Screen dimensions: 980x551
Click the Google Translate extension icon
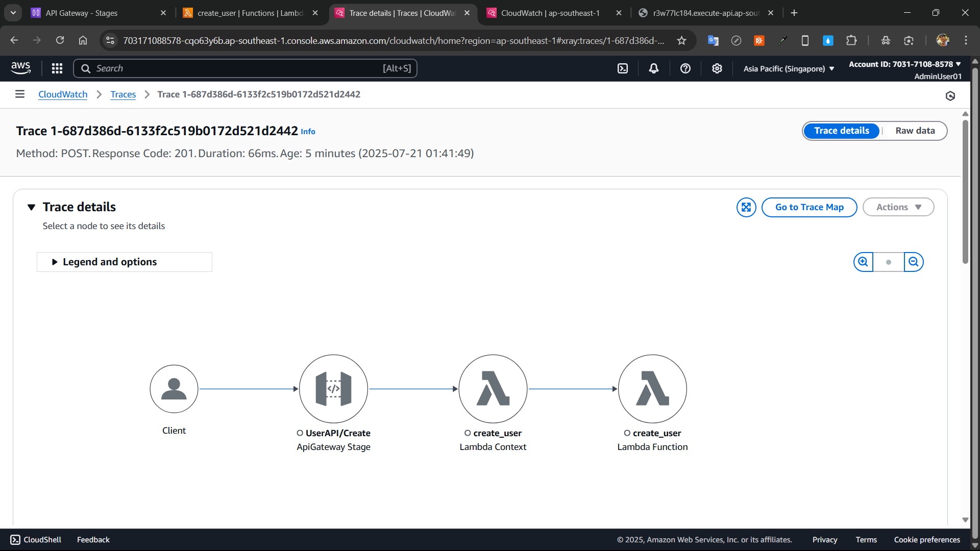point(713,40)
